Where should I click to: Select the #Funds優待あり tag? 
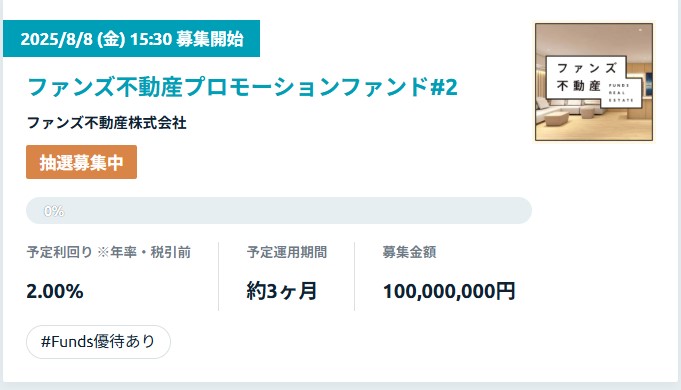click(x=98, y=342)
